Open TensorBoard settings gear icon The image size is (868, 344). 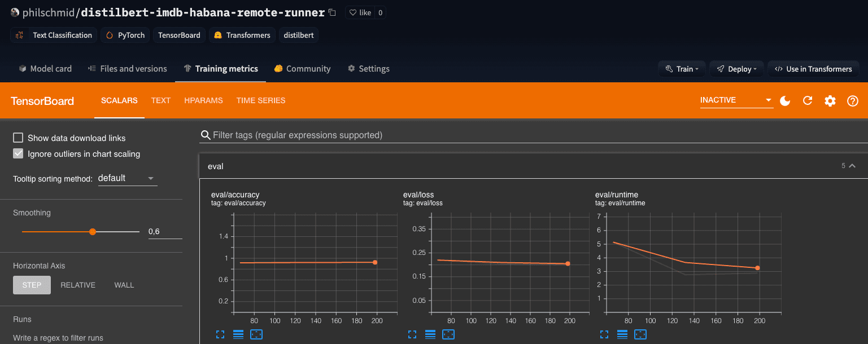(x=830, y=100)
